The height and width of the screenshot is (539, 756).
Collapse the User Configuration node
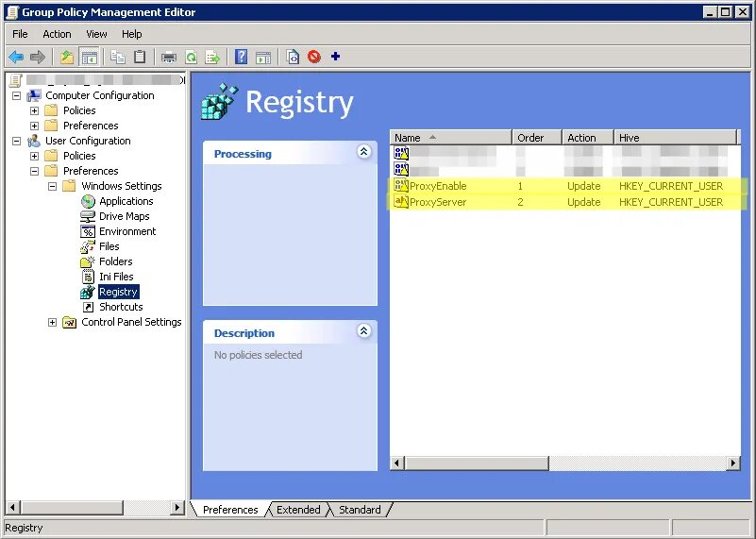click(16, 141)
